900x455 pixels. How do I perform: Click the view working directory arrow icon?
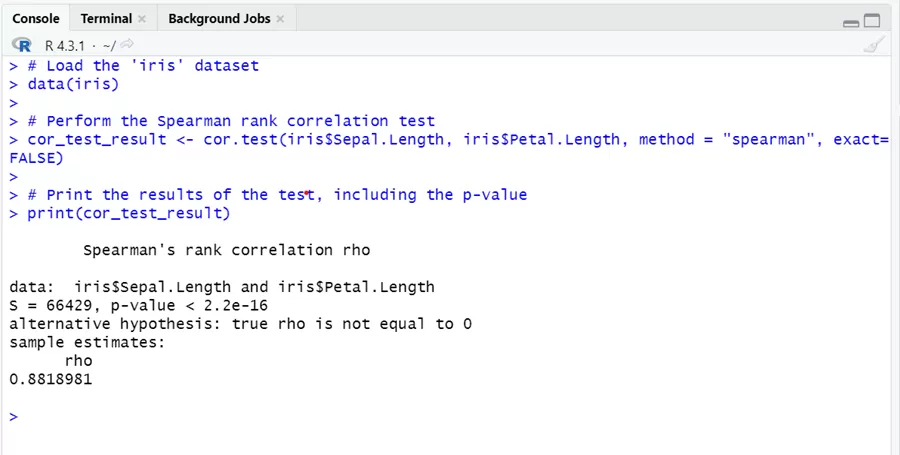(127, 45)
